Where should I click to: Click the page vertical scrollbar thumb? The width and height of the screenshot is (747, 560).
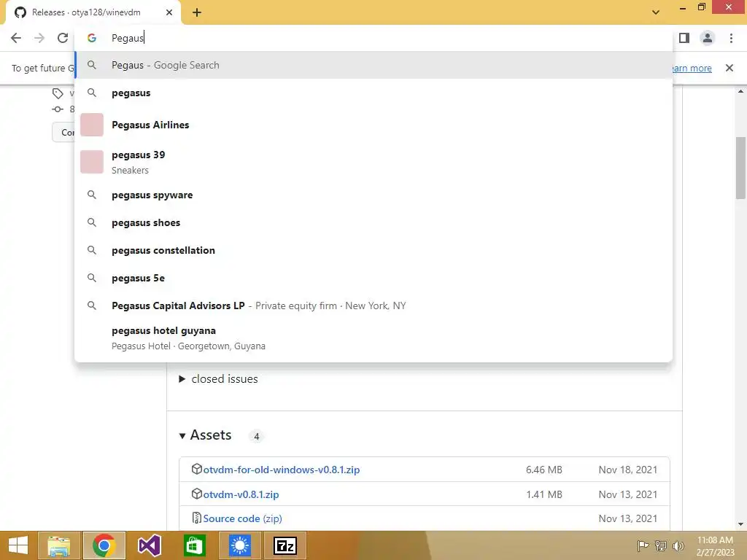(740, 168)
